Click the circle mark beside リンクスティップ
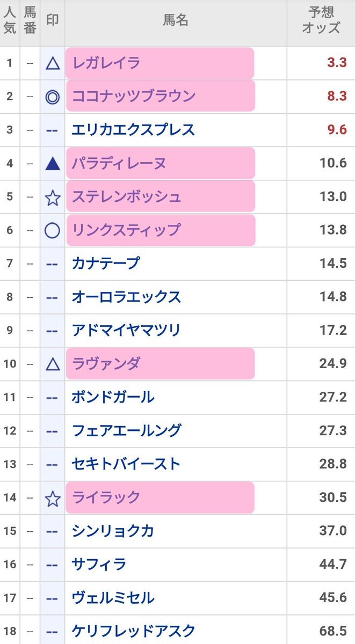 [x=52, y=231]
